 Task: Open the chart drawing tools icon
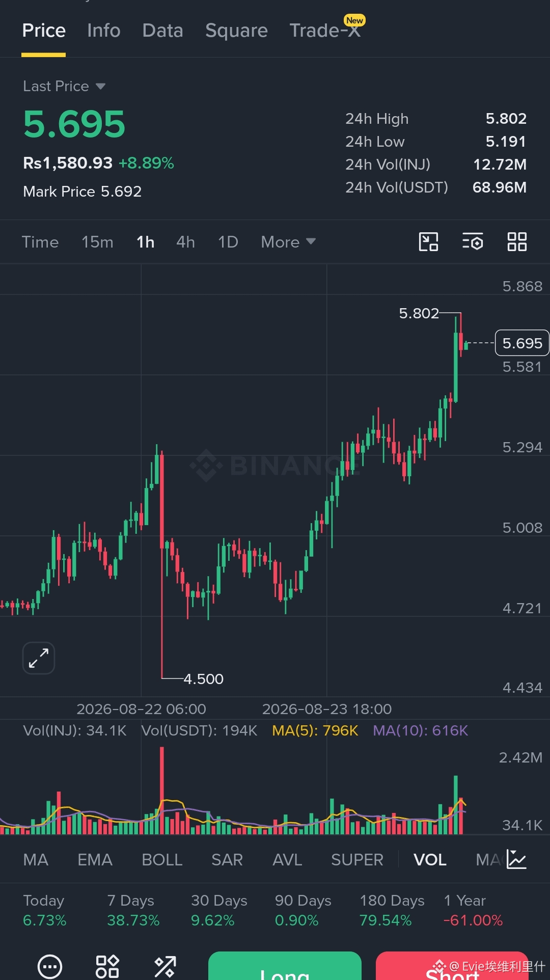click(x=428, y=241)
